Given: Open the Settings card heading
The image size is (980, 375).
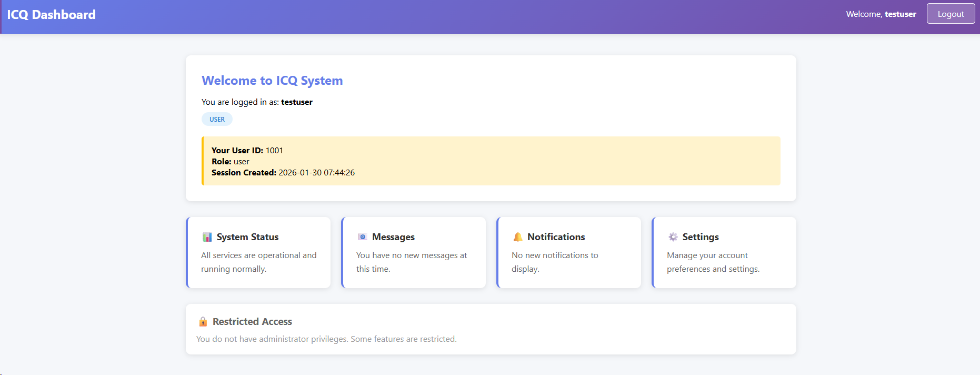Looking at the screenshot, I should [700, 237].
